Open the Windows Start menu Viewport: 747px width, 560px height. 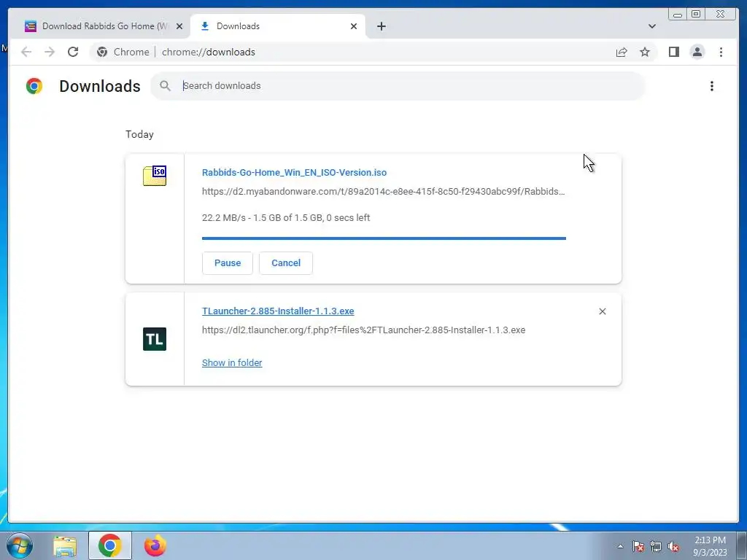coord(20,545)
